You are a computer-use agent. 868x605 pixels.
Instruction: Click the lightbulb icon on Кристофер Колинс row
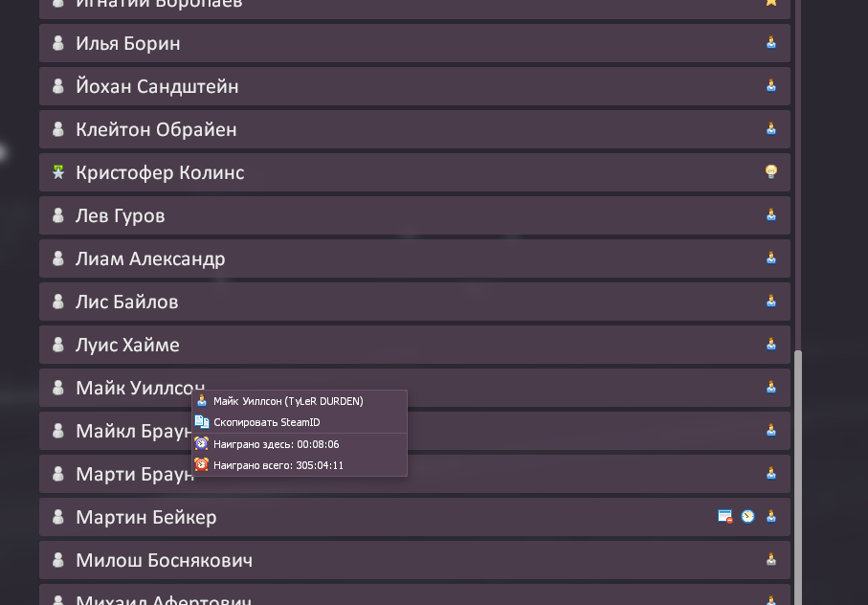[771, 171]
